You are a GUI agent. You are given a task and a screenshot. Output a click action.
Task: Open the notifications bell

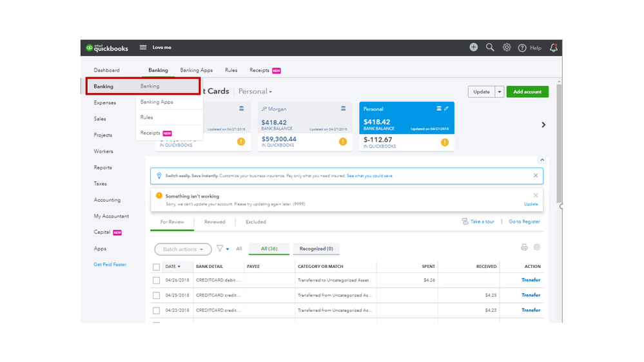(x=554, y=48)
